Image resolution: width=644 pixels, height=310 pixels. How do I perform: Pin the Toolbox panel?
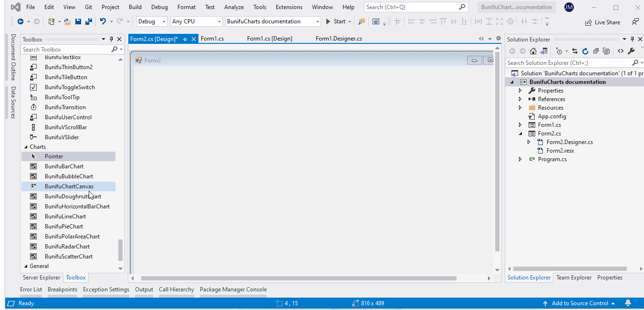[x=111, y=39]
